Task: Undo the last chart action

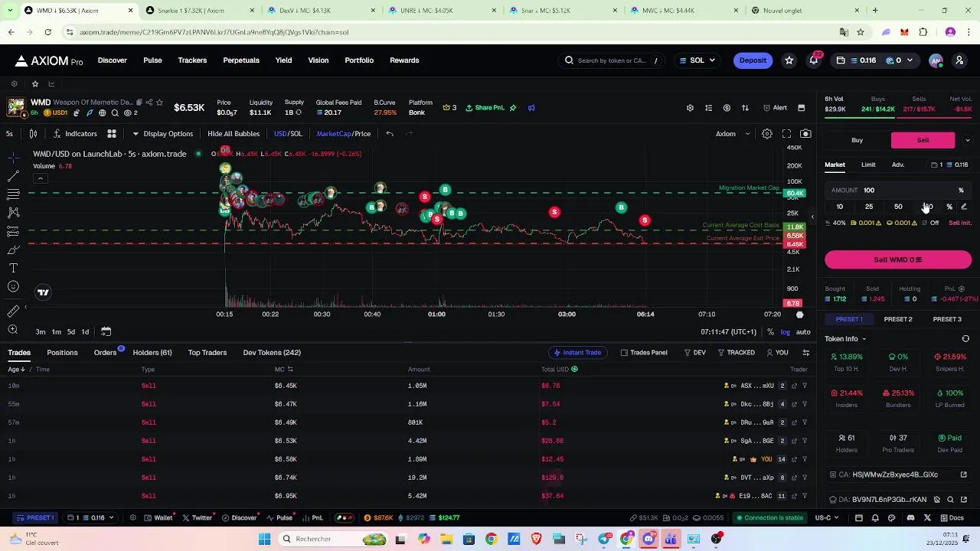Action: [x=390, y=134]
